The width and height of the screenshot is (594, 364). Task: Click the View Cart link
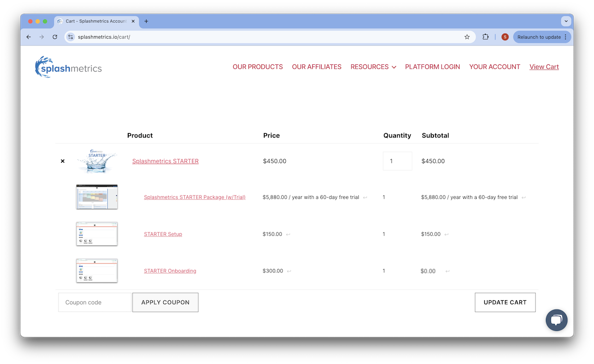[544, 67]
